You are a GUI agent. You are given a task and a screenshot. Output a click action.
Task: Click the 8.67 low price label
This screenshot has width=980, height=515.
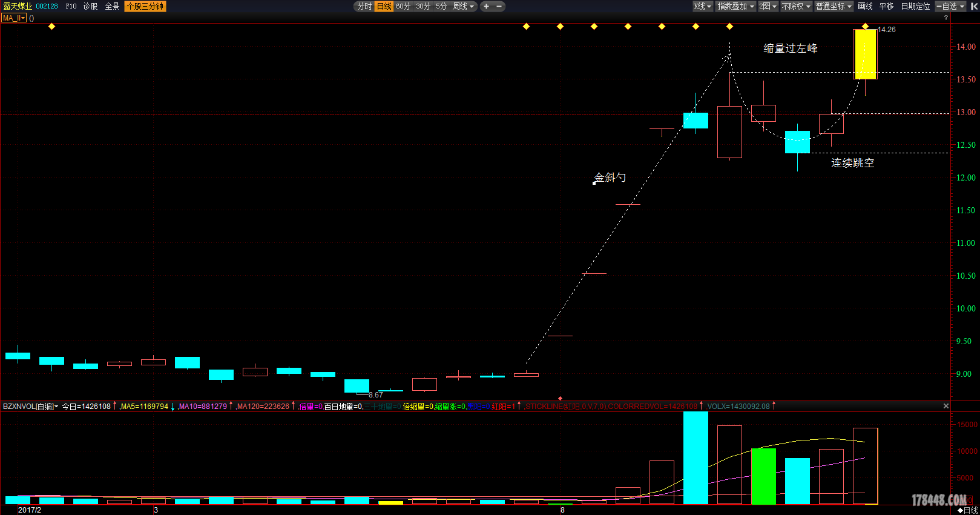pyautogui.click(x=376, y=395)
